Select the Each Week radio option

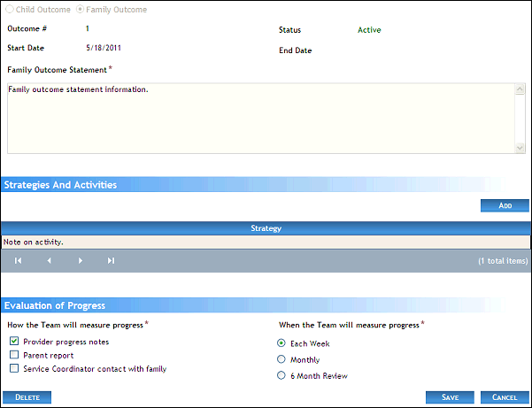tap(281, 343)
